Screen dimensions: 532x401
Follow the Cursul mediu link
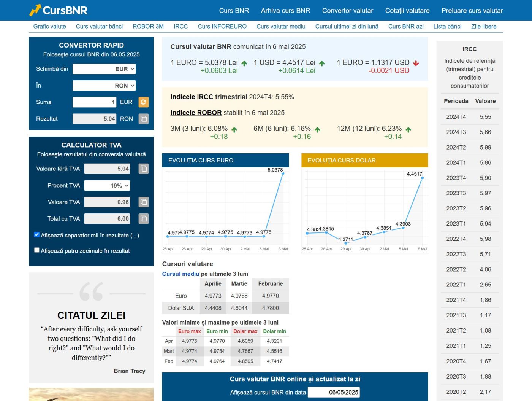coord(180,274)
